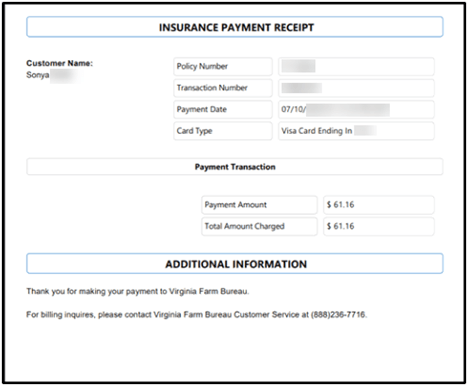
Task: Click the Thank you for making payment text
Action: click(138, 291)
